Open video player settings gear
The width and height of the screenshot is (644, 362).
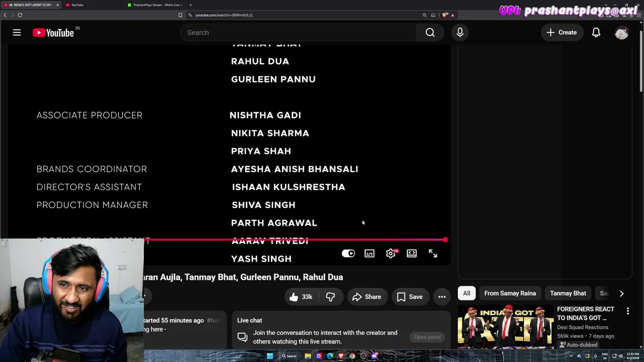tap(391, 253)
